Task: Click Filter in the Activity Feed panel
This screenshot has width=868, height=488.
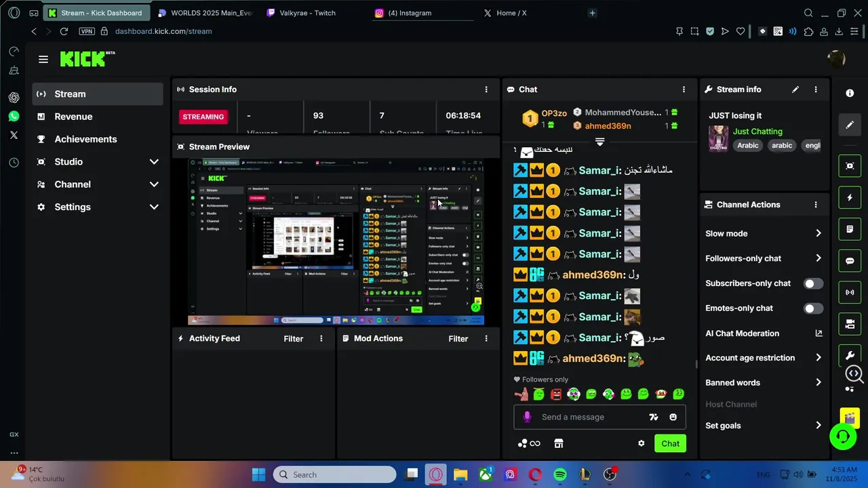Action: (294, 339)
